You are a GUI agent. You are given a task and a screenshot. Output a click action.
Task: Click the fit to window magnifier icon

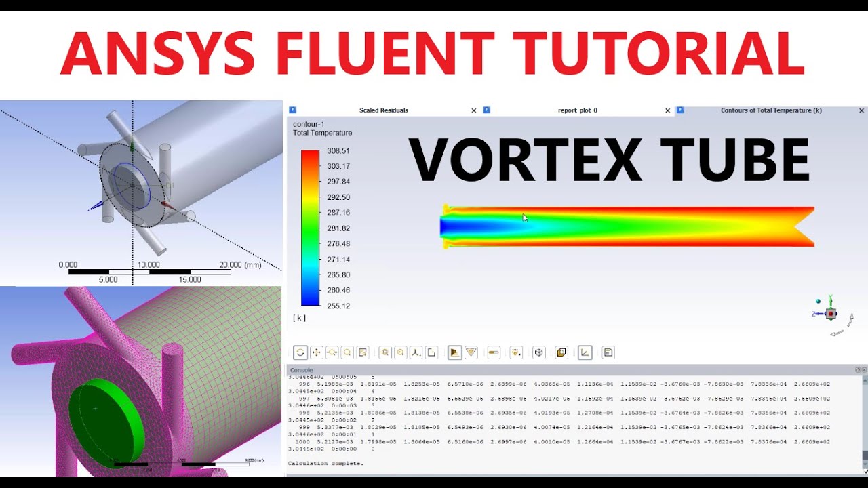point(385,352)
